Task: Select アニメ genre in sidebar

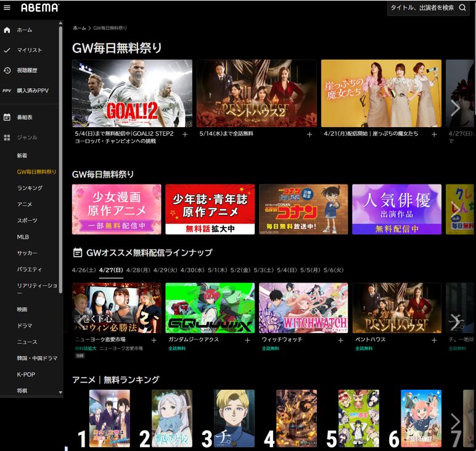Action: (25, 204)
